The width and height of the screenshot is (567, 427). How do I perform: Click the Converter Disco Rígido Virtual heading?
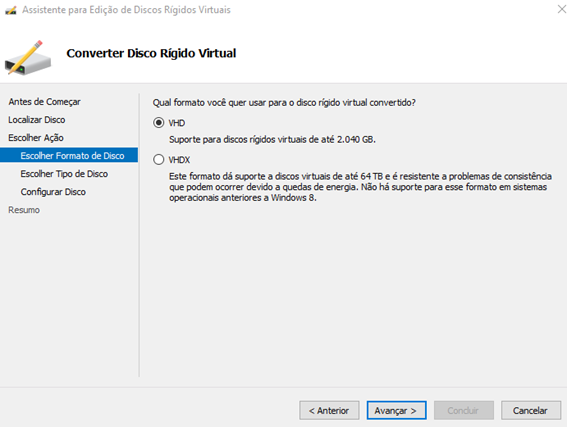tap(151, 53)
